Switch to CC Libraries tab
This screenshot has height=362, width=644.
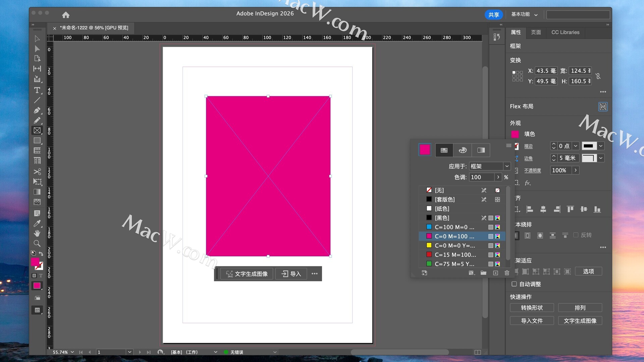click(x=565, y=32)
